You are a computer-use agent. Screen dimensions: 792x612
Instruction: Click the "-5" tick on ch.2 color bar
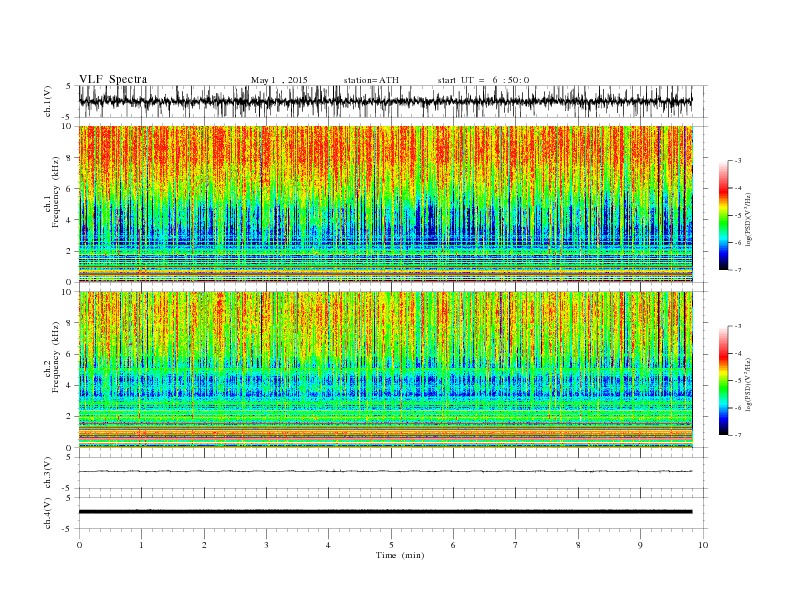tap(737, 381)
